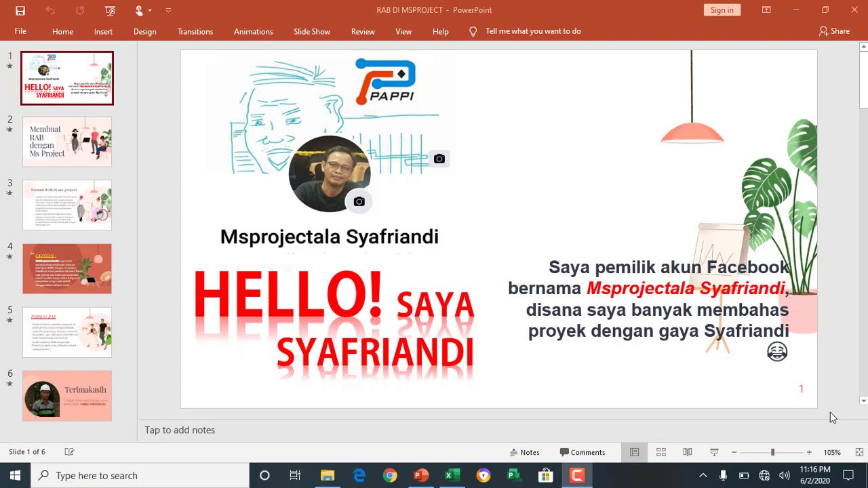The height and width of the screenshot is (488, 868).
Task: Open Microsoft Project from the taskbar
Action: tap(514, 475)
